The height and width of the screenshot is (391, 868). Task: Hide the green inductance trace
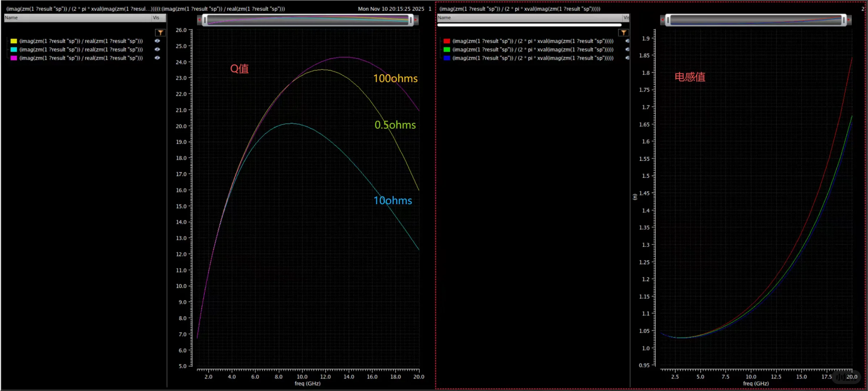coord(627,49)
